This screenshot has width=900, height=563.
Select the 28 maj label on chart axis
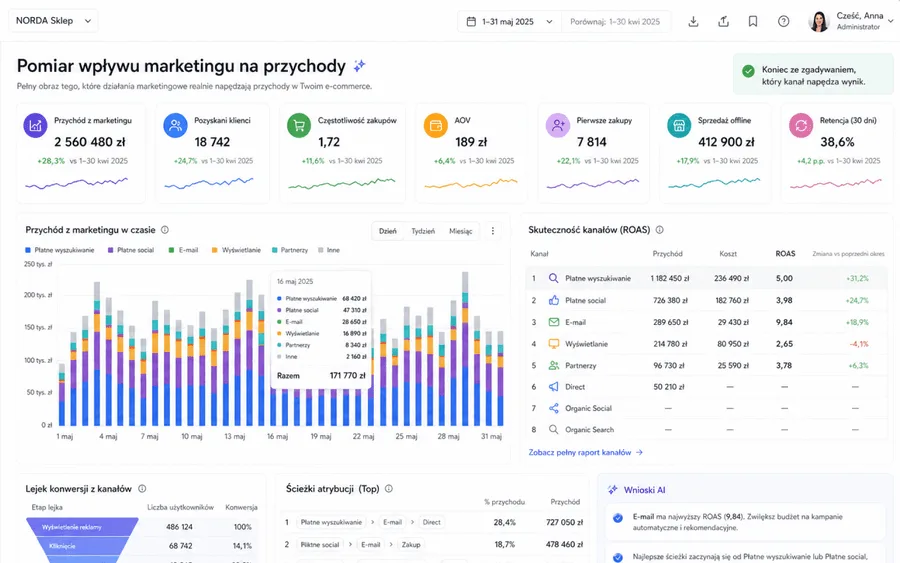pos(448,437)
